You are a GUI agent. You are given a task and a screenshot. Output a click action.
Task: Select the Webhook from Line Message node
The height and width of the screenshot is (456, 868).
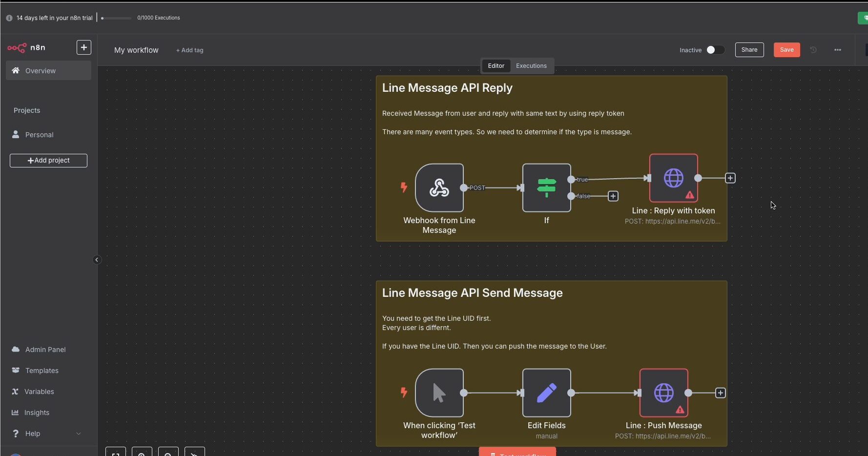(x=439, y=187)
